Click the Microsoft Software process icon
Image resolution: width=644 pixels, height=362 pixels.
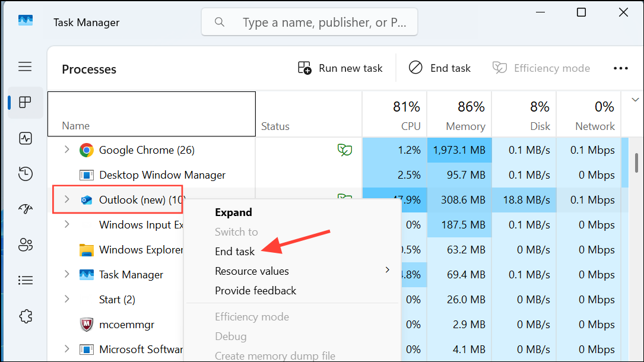pos(86,350)
